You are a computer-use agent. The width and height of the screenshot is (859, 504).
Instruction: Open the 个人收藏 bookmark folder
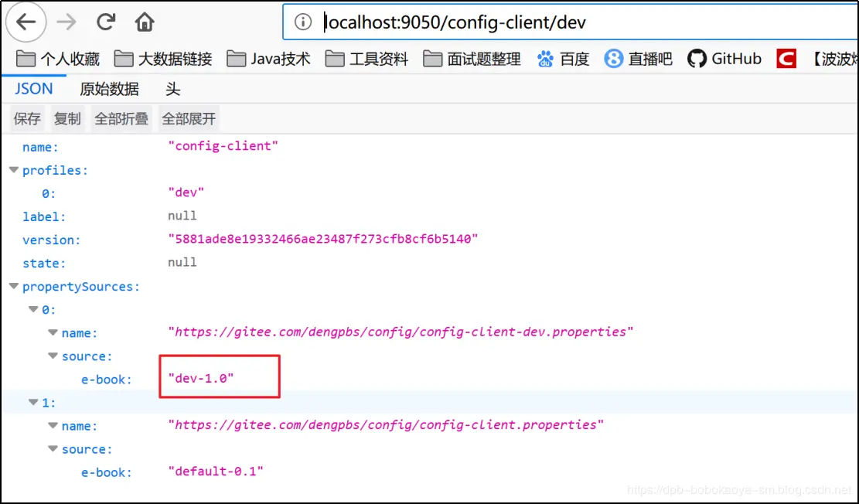point(58,59)
